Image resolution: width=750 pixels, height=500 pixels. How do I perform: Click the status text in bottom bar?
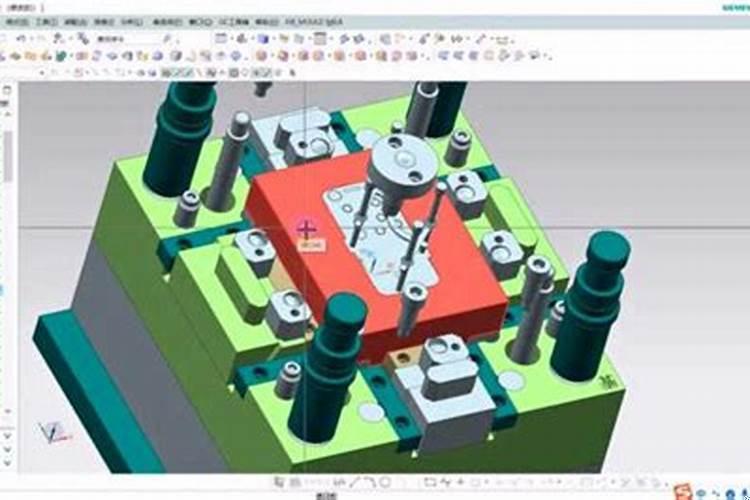[x=325, y=495]
